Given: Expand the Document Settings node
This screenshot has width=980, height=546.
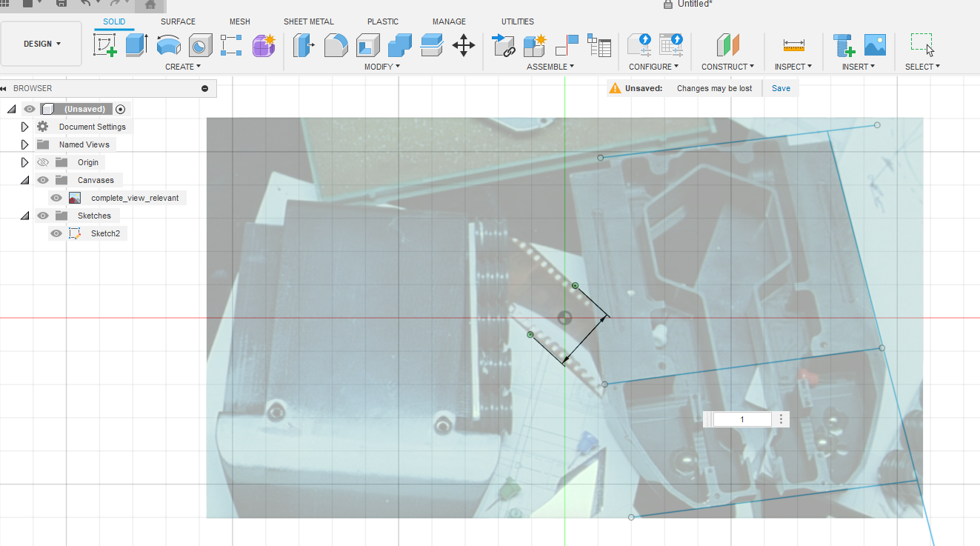Looking at the screenshot, I should coord(24,127).
